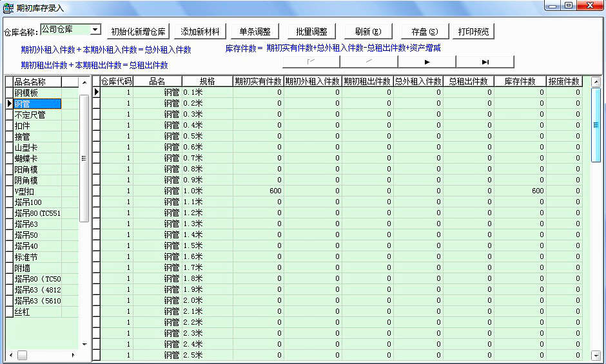Click the 2.5米 specification cell
The image size is (606, 364).
pos(207,355)
